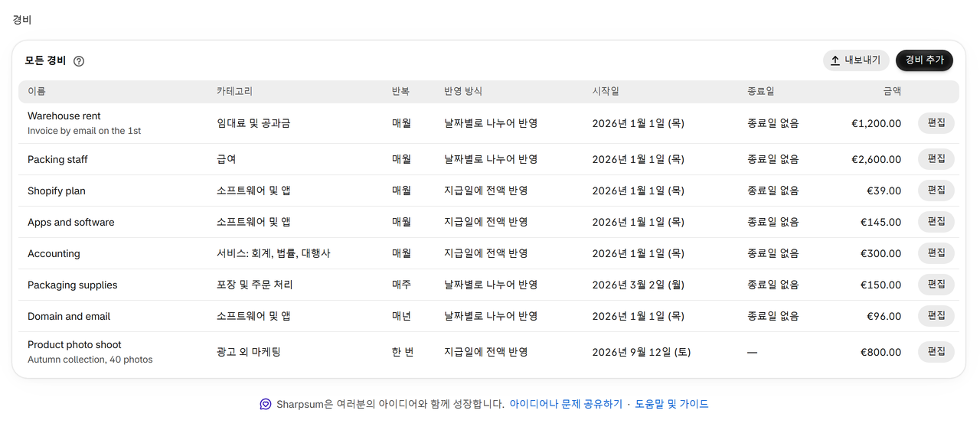Click the 포장 및 주문 처리 category cell
The height and width of the screenshot is (430, 980).
[x=254, y=285]
